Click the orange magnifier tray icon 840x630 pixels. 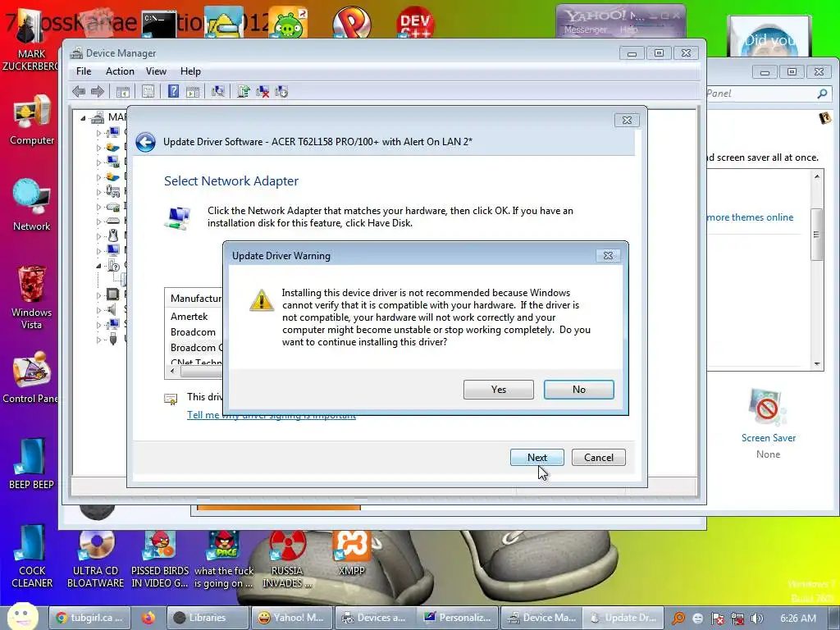[678, 619]
